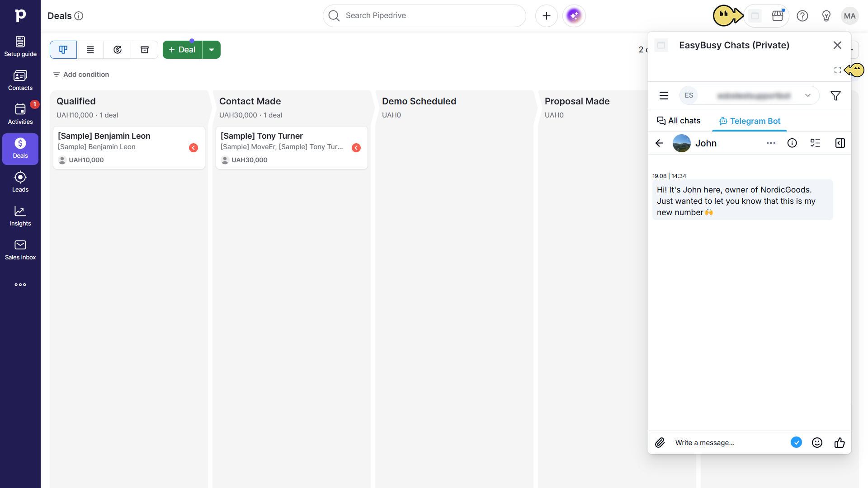Show more sidebar options (three dots)

20,285
